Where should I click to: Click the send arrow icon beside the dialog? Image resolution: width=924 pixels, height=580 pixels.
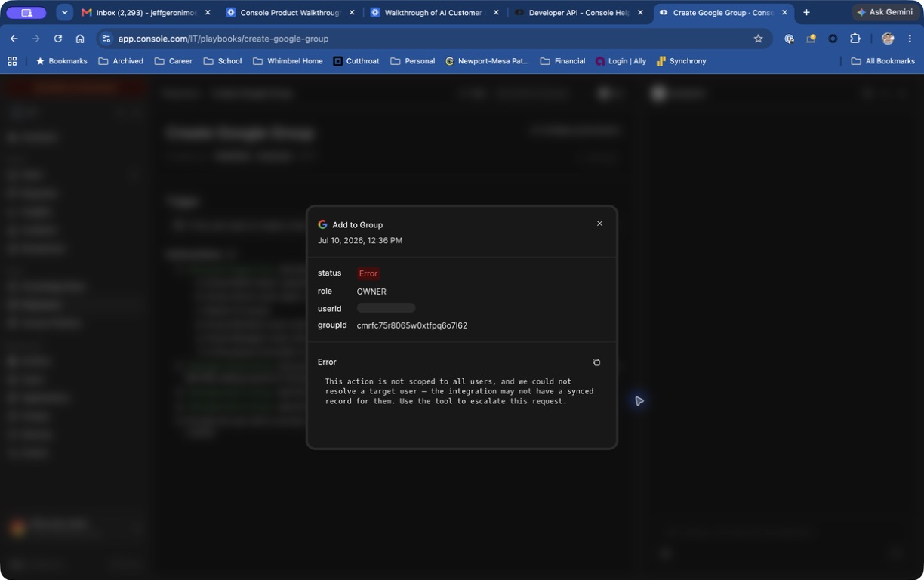click(x=639, y=401)
